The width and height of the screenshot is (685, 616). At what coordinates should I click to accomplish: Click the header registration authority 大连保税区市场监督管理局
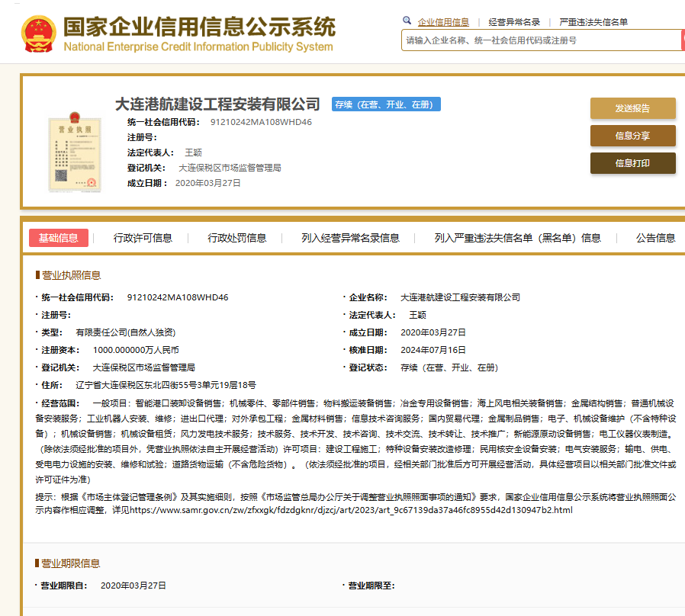pos(230,168)
